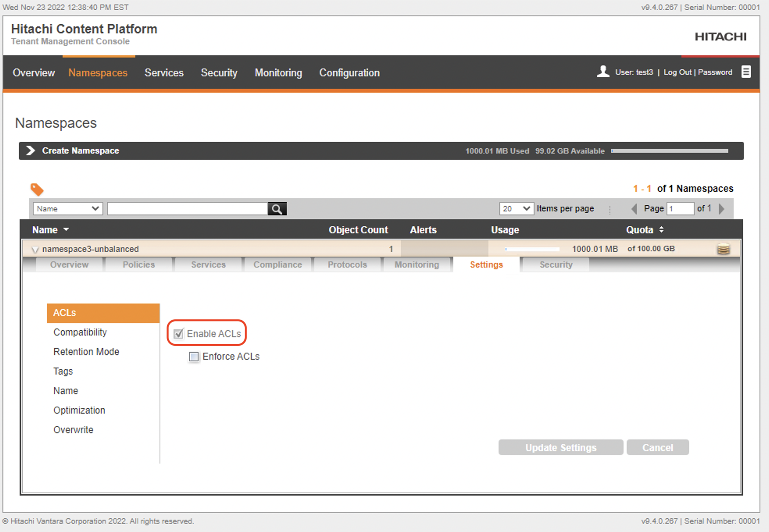Click the namespace search text field
Image resolution: width=769 pixels, height=532 pixels.
point(188,209)
